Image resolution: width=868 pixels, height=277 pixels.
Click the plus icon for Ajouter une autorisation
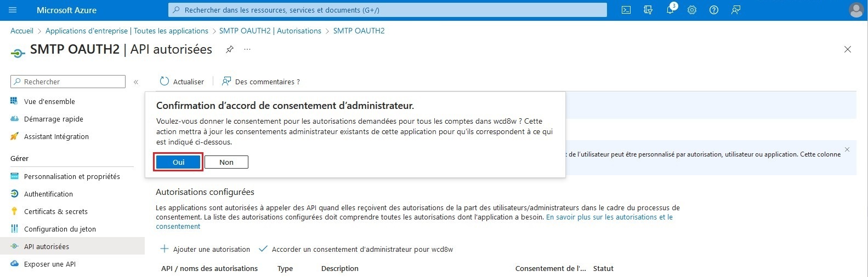164,249
